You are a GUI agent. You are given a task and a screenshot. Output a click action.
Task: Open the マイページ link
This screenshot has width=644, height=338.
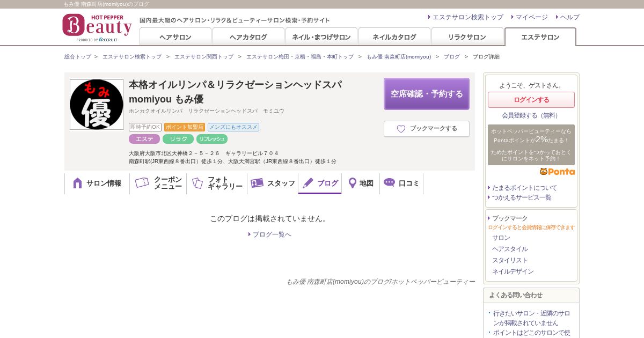532,17
